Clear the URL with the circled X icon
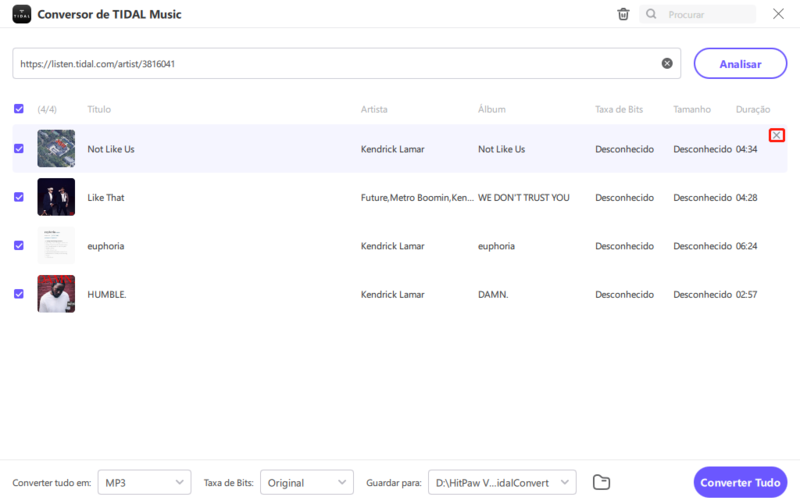The image size is (800, 504). click(x=667, y=63)
